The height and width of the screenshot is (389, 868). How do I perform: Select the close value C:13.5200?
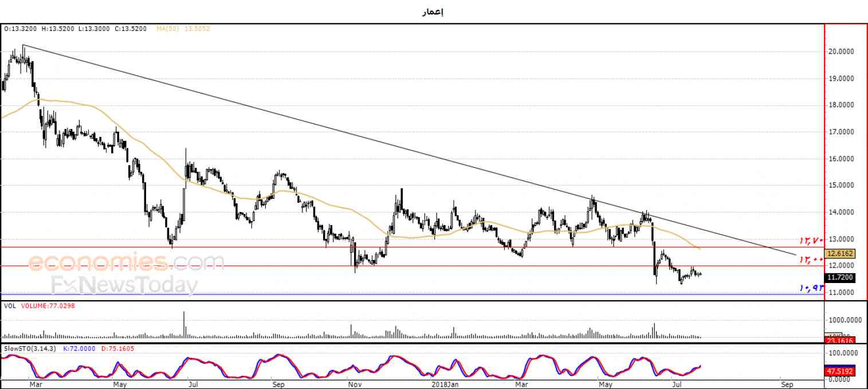pyautogui.click(x=131, y=28)
